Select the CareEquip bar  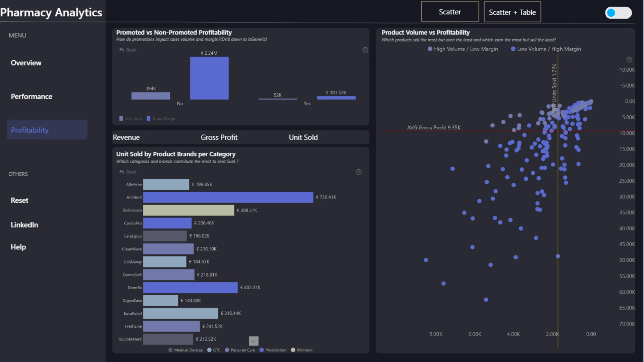pos(165,236)
